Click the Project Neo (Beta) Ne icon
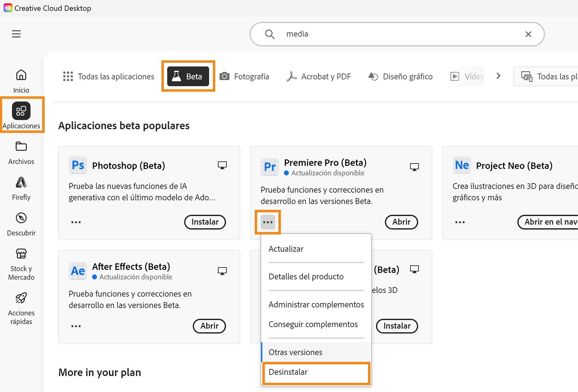Screen dimensions: 578x392 pyautogui.click(x=462, y=165)
